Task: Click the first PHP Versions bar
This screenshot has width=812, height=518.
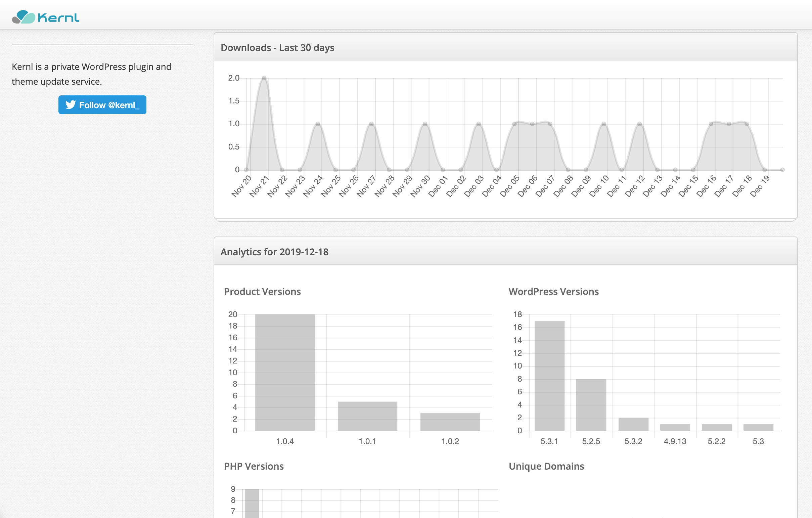Action: coord(252,503)
